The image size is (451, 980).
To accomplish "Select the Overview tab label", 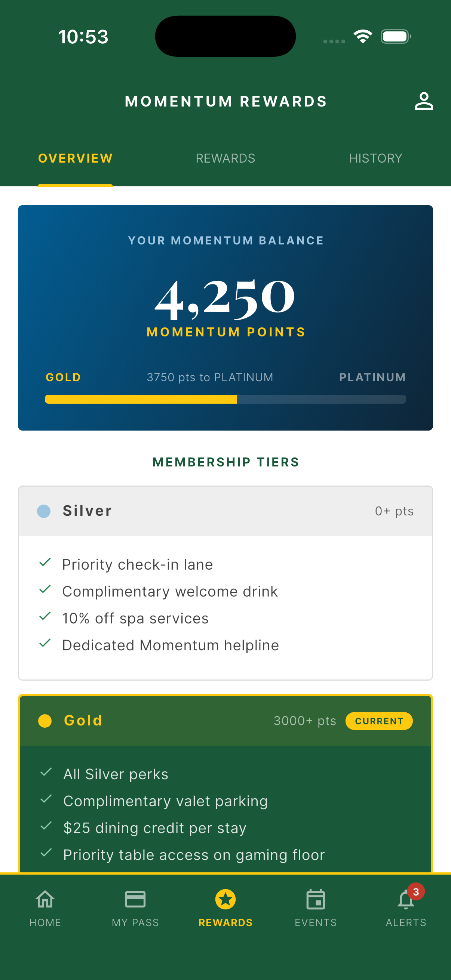I will click(75, 158).
